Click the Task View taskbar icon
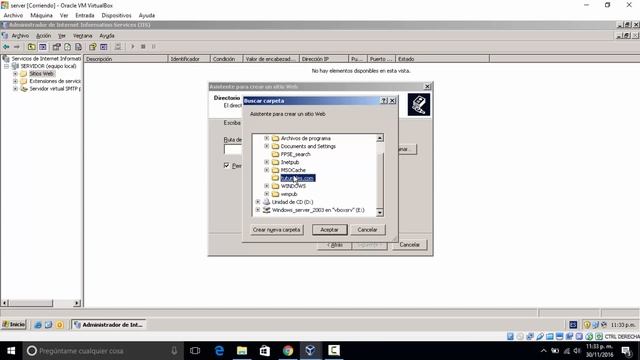The image size is (640, 360). pos(195,351)
